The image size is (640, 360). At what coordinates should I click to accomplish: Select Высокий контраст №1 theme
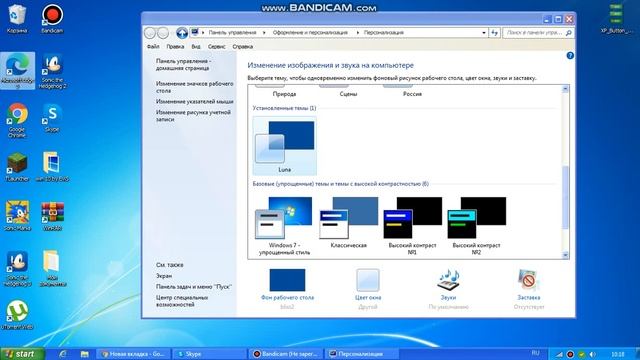[412, 226]
